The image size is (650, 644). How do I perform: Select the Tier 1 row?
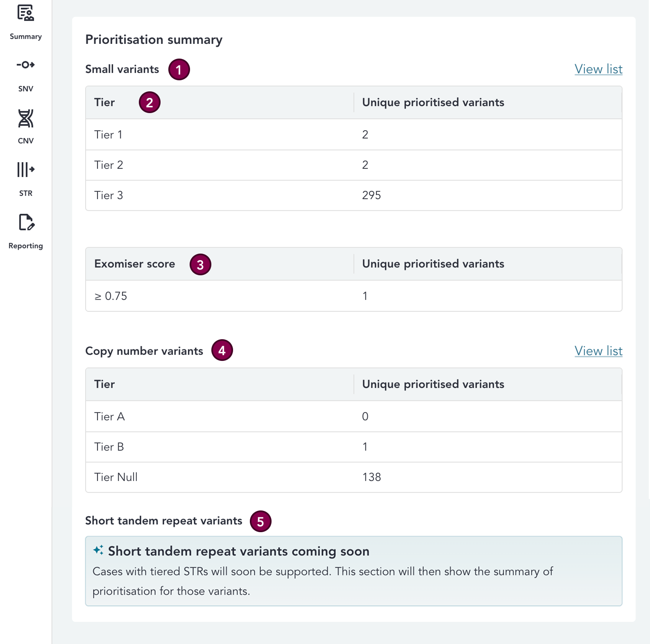click(x=353, y=135)
